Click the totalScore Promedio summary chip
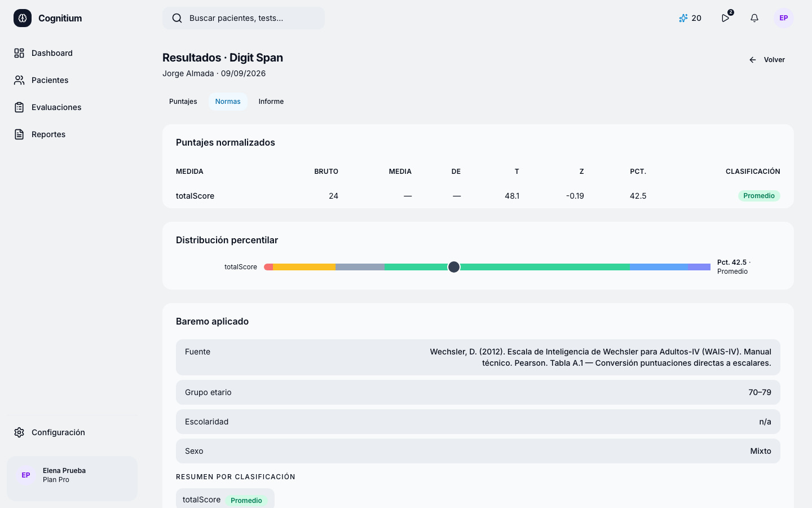The image size is (812, 508). click(x=225, y=500)
